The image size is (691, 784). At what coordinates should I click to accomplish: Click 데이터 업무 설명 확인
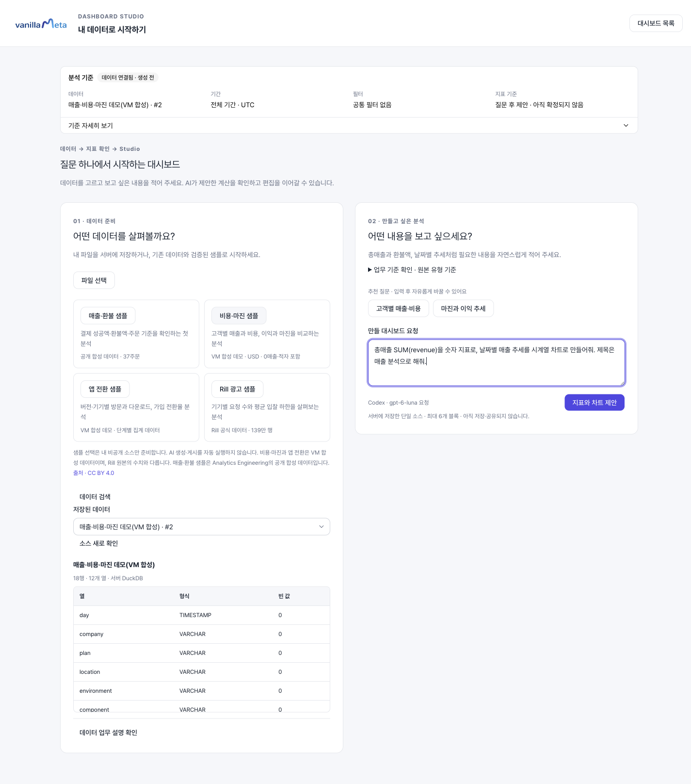pos(109,733)
